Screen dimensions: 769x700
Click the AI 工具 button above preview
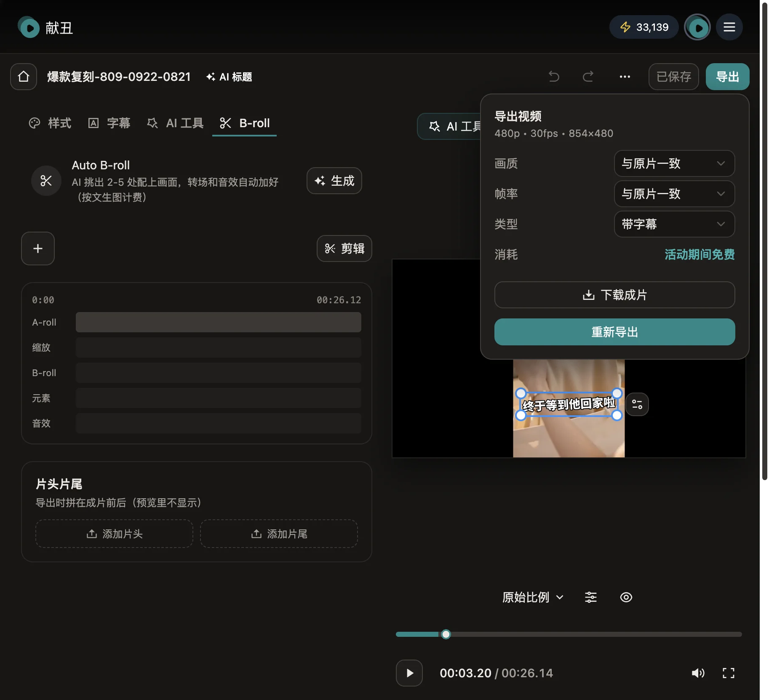(x=449, y=126)
